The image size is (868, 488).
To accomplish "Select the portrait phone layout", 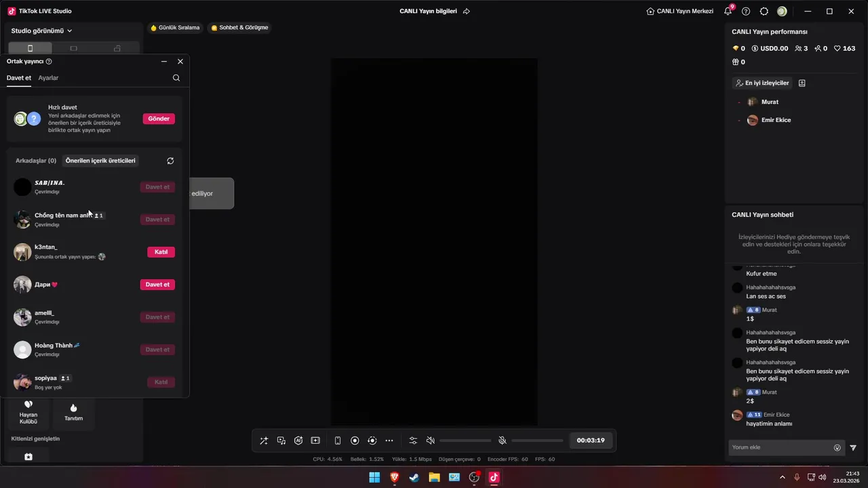I will click(30, 48).
